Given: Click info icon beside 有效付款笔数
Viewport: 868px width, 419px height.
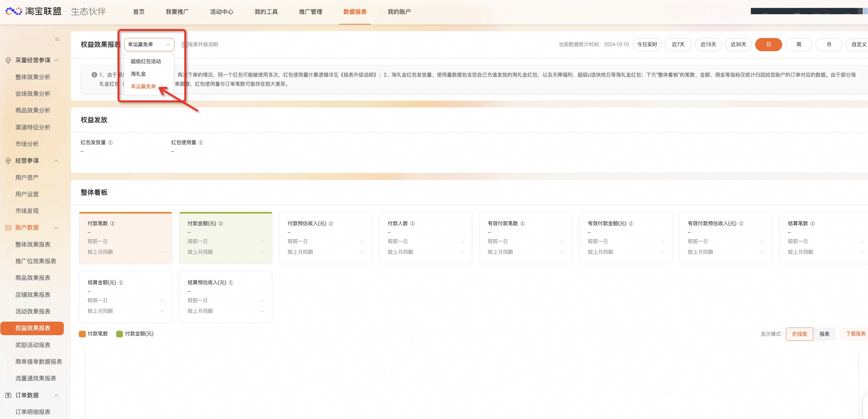Looking at the screenshot, I should [523, 224].
